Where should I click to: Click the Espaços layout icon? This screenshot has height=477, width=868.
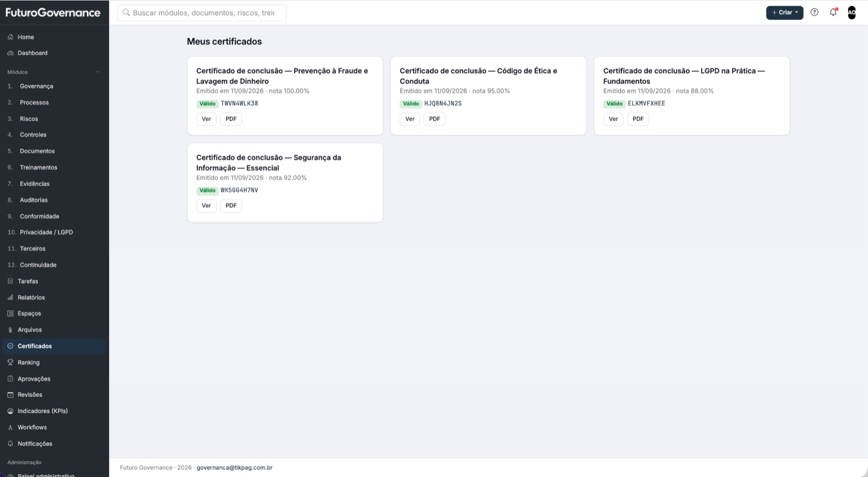[10, 314]
